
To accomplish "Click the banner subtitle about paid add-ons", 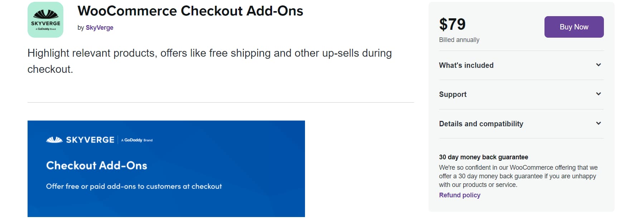I will (x=134, y=187).
